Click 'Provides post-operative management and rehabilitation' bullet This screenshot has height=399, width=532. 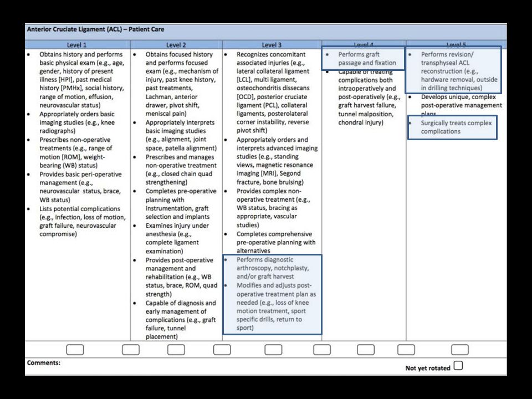coord(182,277)
